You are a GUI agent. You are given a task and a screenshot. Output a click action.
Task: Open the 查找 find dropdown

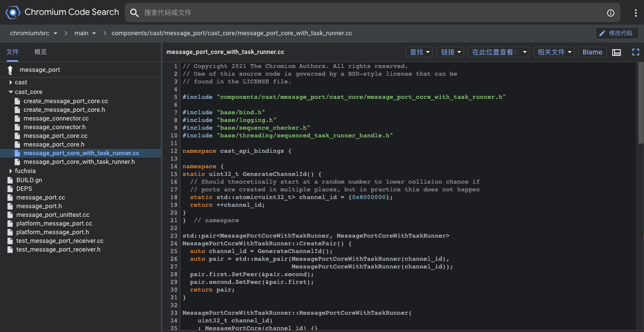click(420, 52)
